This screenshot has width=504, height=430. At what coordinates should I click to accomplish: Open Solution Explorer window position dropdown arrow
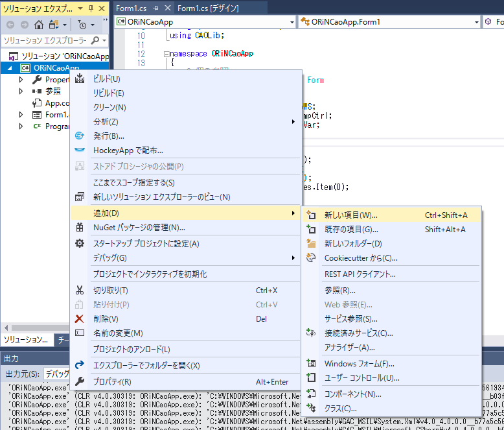tap(81, 8)
